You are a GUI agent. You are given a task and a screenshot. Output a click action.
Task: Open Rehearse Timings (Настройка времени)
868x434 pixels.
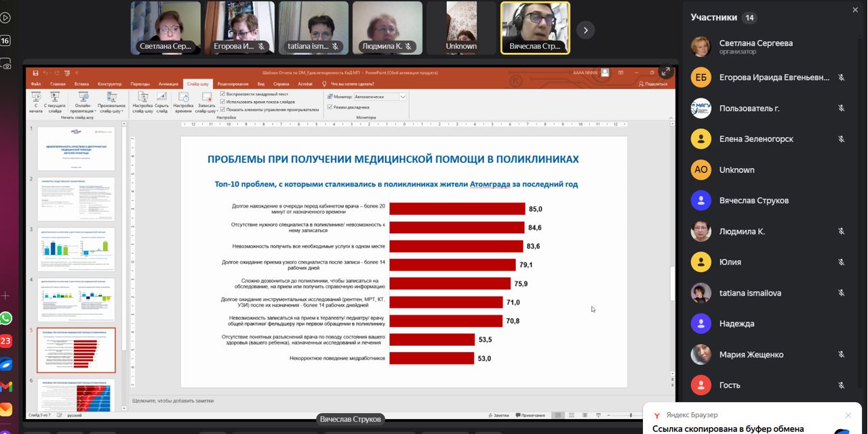(183, 99)
